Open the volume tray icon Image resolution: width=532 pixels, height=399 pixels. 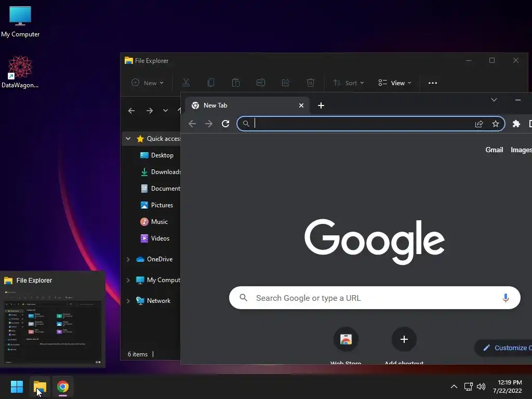481,387
